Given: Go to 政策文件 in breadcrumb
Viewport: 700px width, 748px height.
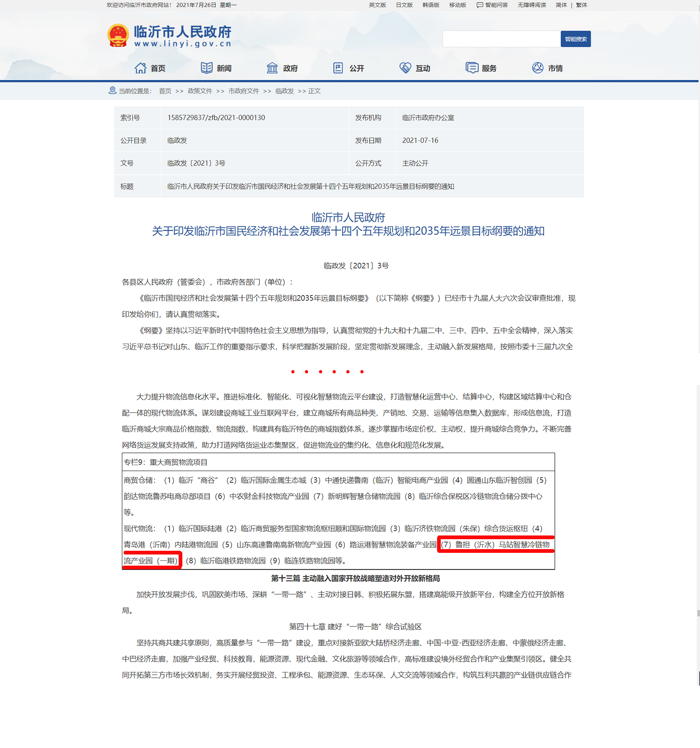Looking at the screenshot, I should click(x=200, y=91).
